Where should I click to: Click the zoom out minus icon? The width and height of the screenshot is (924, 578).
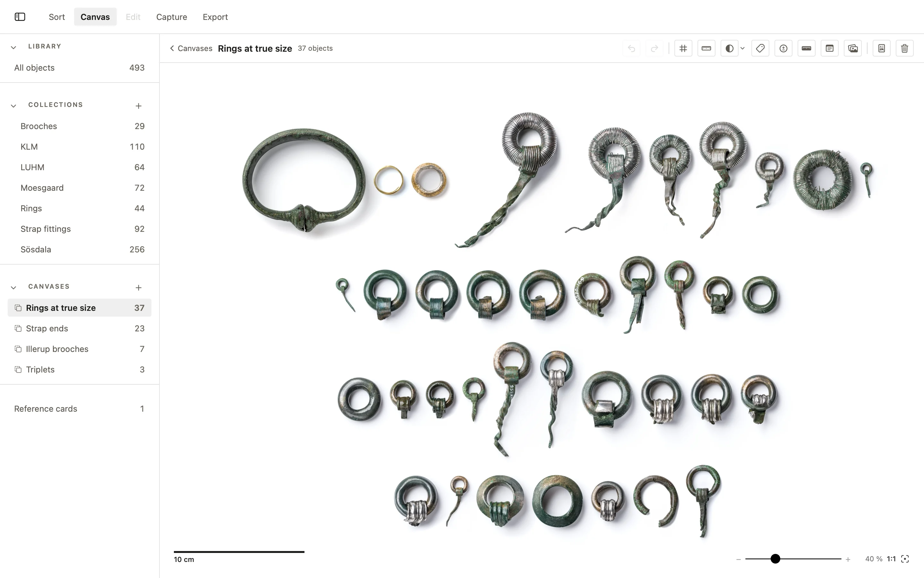[739, 559]
